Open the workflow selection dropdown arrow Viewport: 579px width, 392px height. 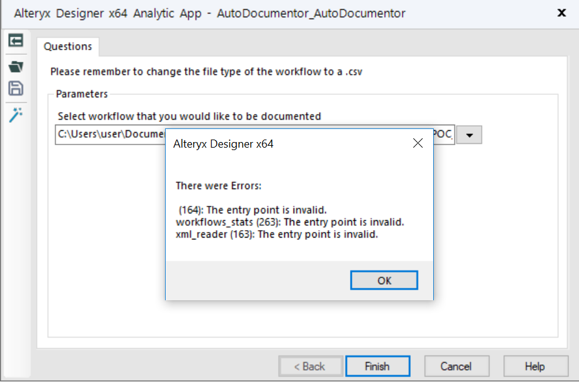point(469,135)
